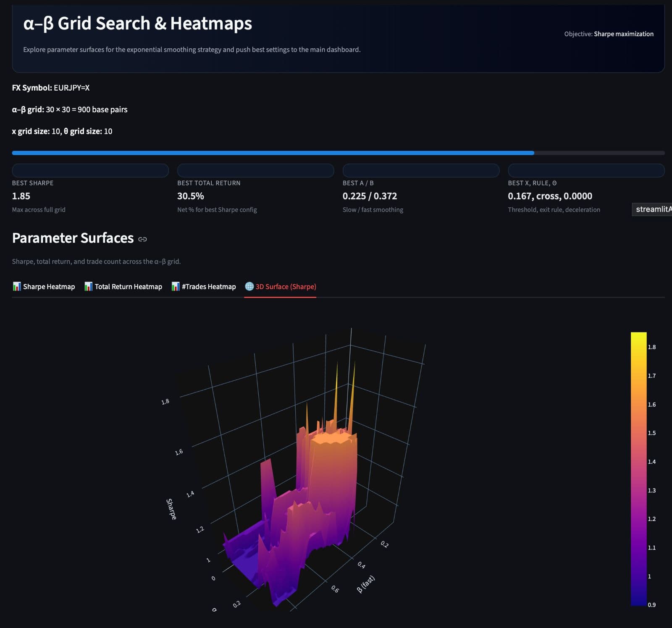Image resolution: width=672 pixels, height=628 pixels.
Task: Click the β (fast) axis label on plot
Action: 365,584
